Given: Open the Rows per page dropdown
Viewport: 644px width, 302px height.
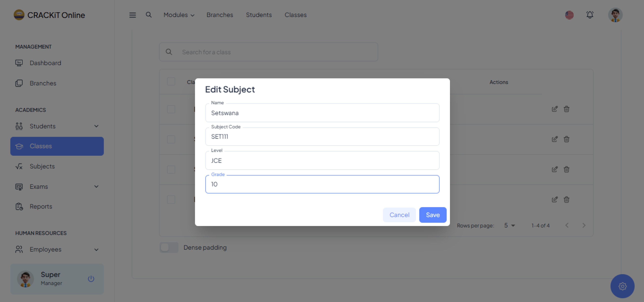Looking at the screenshot, I should [509, 225].
